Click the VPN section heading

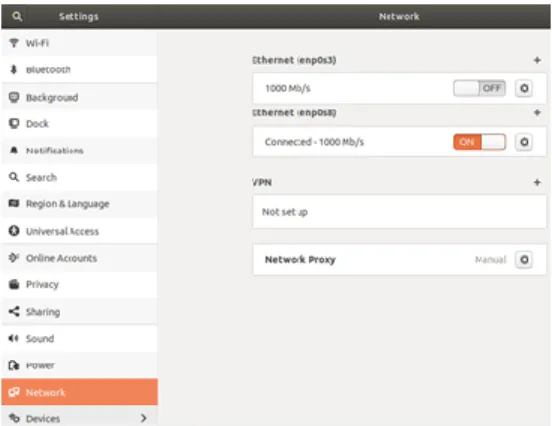click(x=262, y=182)
